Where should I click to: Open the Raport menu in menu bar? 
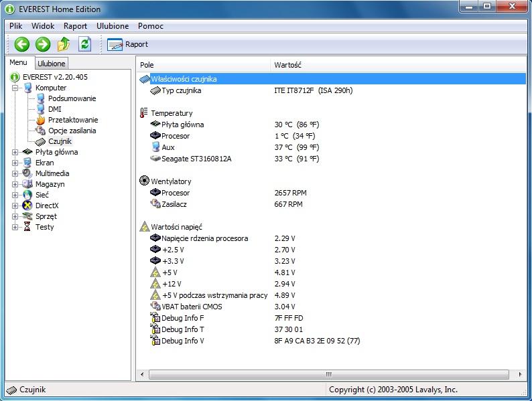pyautogui.click(x=75, y=26)
